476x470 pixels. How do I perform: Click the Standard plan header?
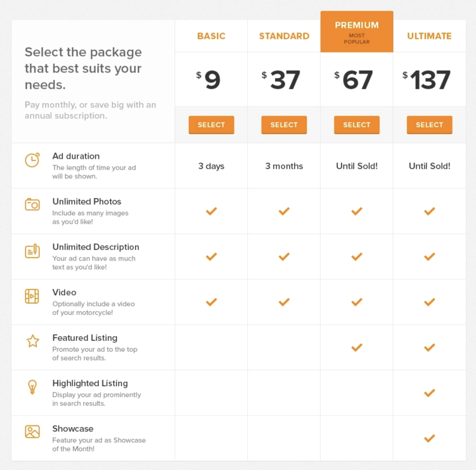[x=284, y=36]
